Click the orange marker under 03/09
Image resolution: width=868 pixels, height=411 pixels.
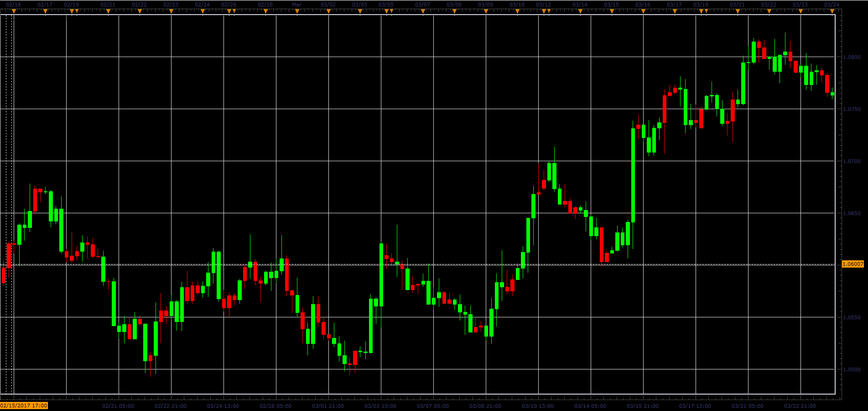click(x=486, y=12)
